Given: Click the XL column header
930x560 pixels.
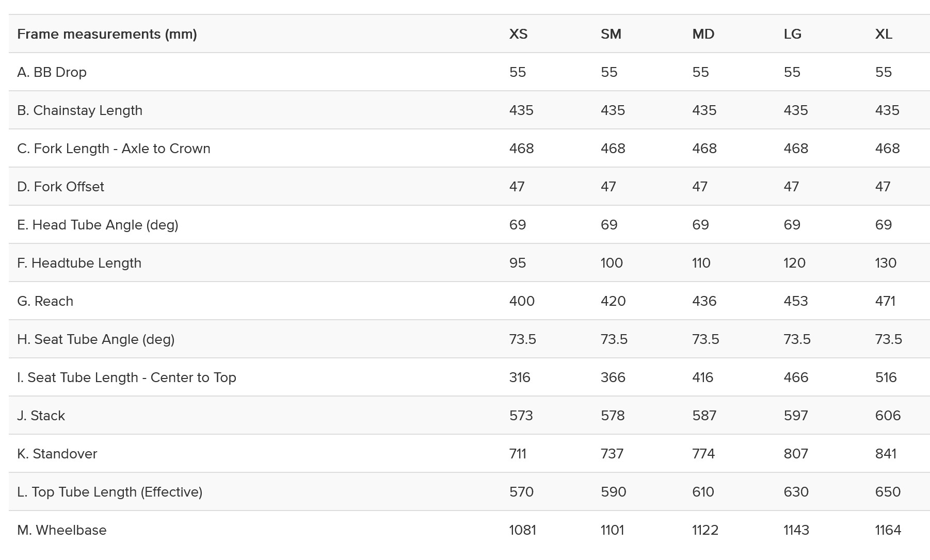Looking at the screenshot, I should pos(883,34).
